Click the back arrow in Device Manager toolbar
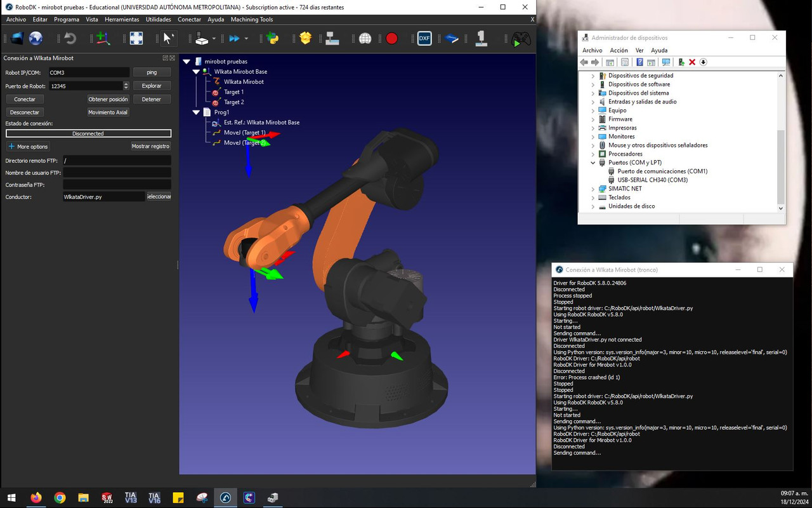 [x=584, y=62]
